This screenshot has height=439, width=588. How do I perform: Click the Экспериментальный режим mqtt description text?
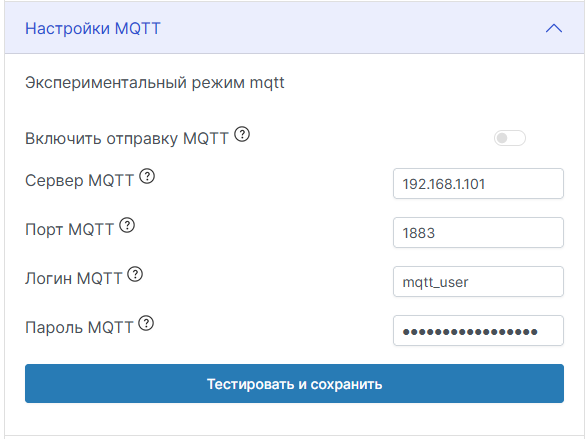[154, 82]
